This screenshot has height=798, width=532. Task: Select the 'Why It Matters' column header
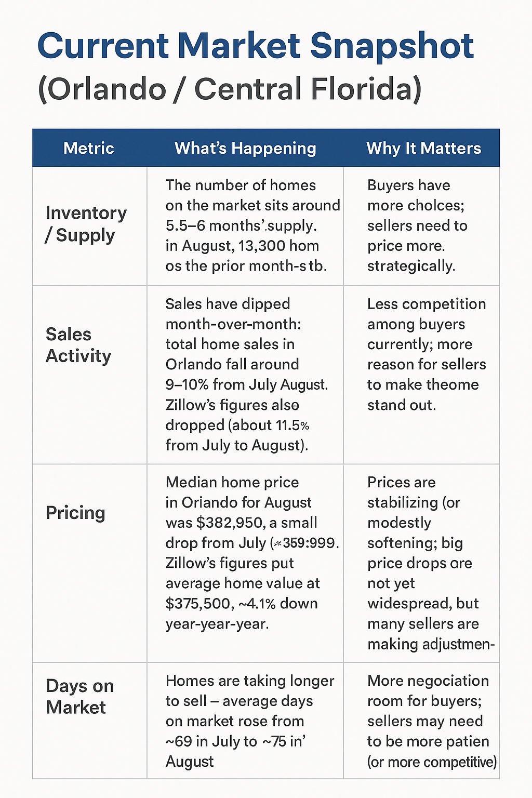tap(423, 148)
